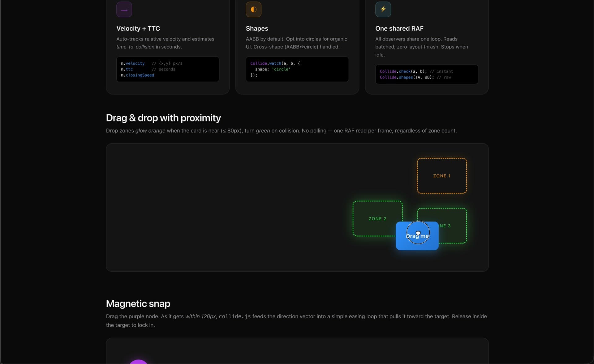Image resolution: width=594 pixels, height=364 pixels.
Task: Click the Collide.check code snippet block
Action: [x=426, y=74]
